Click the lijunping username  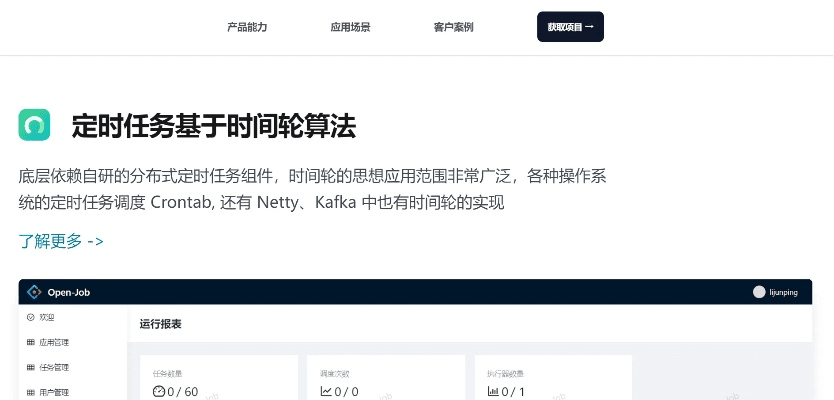tap(783, 292)
